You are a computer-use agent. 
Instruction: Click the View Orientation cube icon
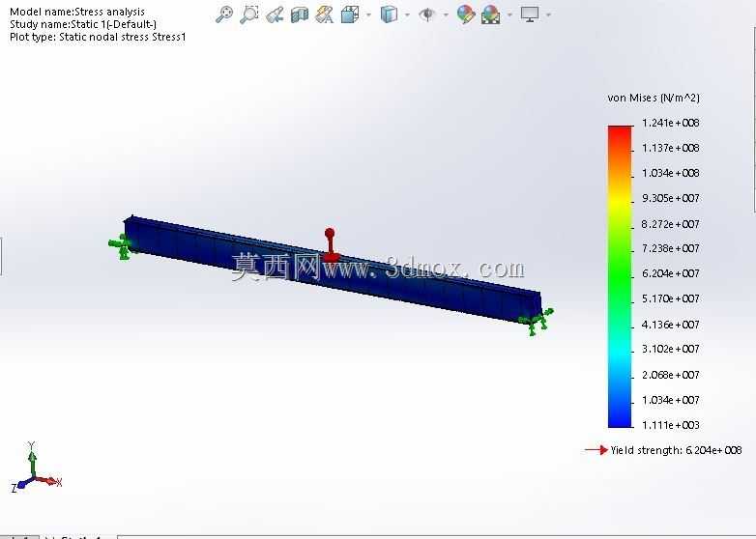[350, 14]
